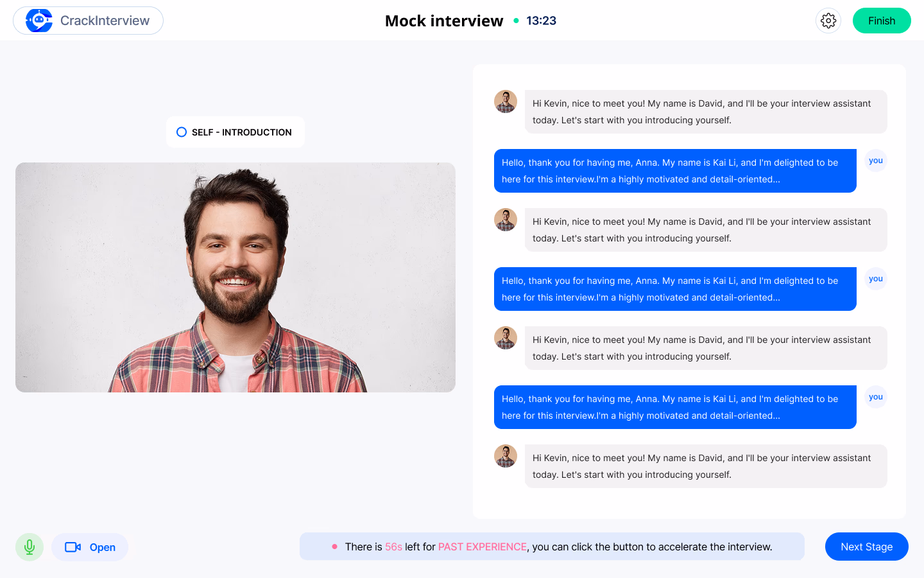This screenshot has width=924, height=578.
Task: Click the third 'you' badge in chat
Action: pos(875,397)
